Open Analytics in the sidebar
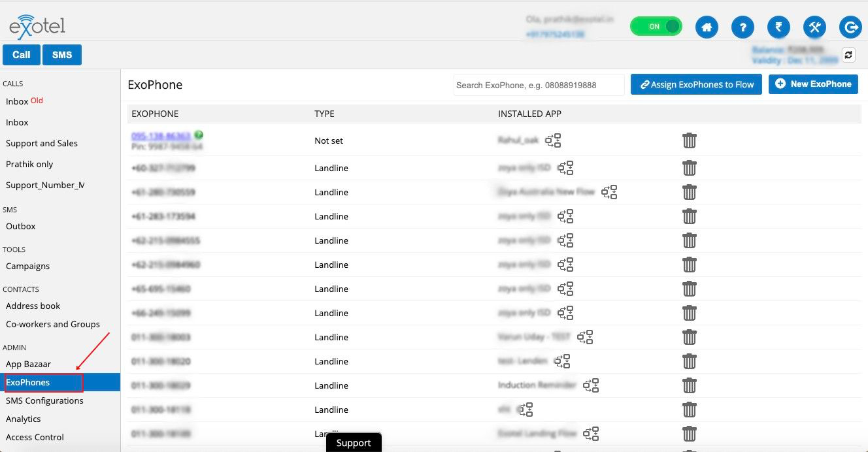This screenshot has width=868, height=452. click(x=24, y=419)
